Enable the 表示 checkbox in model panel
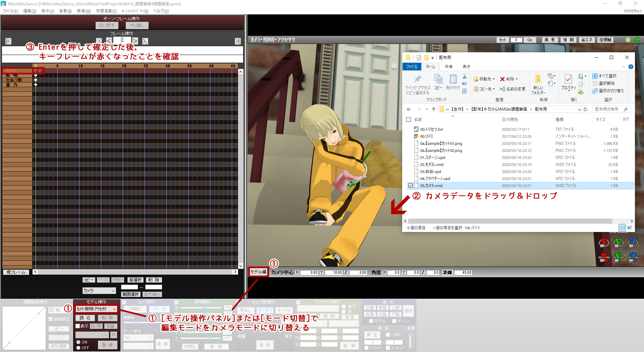Image resolution: width=644 pixels, height=352 pixels. click(x=78, y=326)
